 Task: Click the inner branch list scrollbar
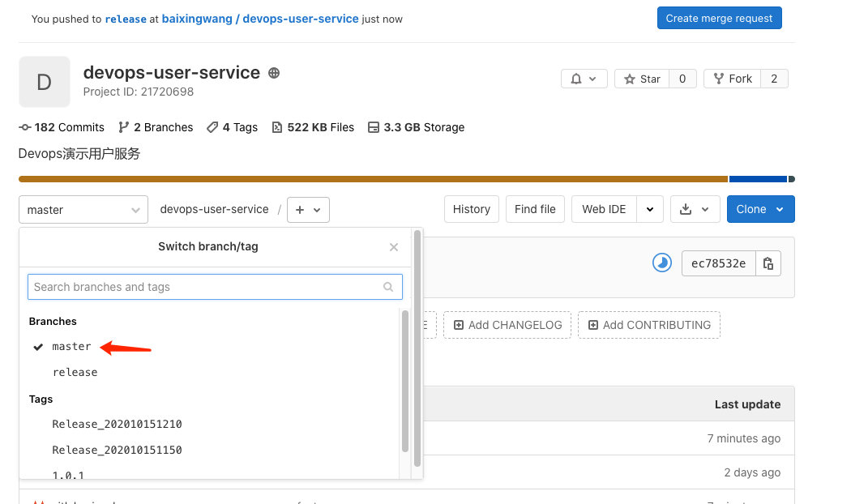[x=405, y=381]
